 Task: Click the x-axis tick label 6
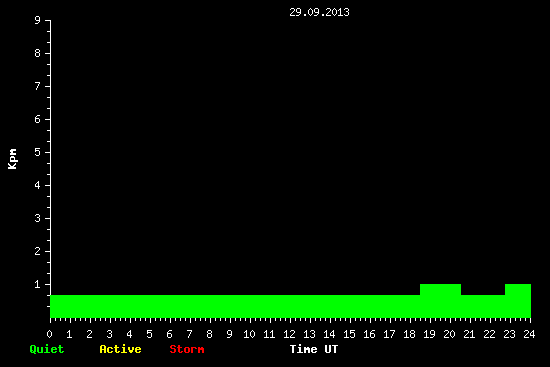(169, 334)
